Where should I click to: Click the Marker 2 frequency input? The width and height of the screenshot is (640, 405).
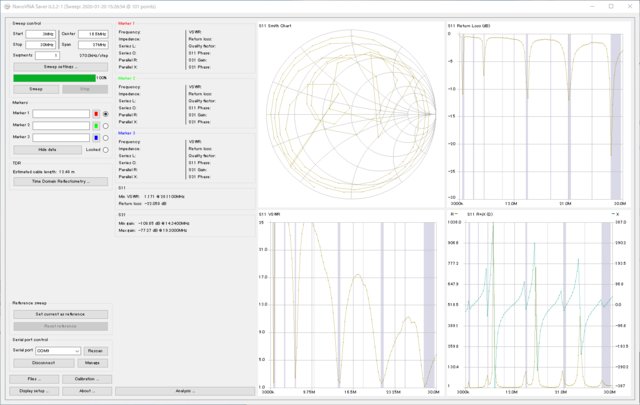point(61,126)
